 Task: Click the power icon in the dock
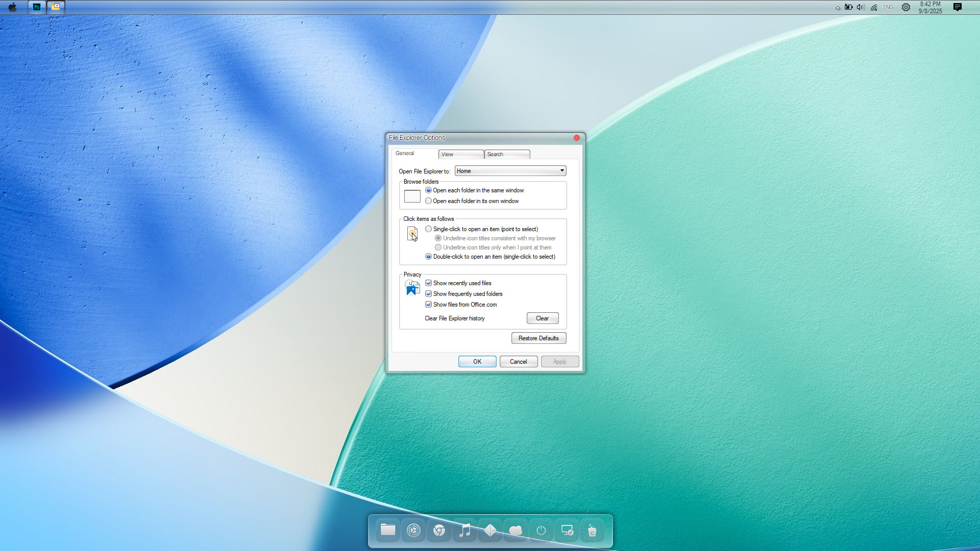541,531
